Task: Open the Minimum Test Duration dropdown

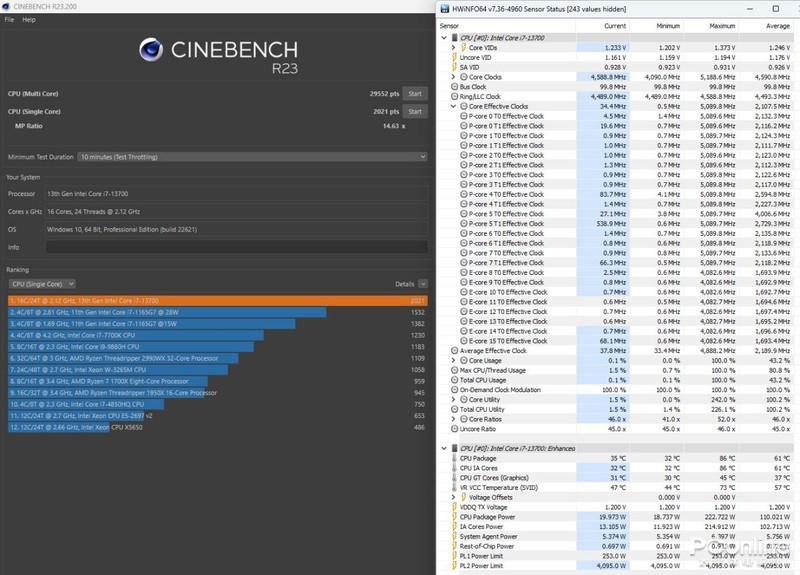Action: point(253,157)
